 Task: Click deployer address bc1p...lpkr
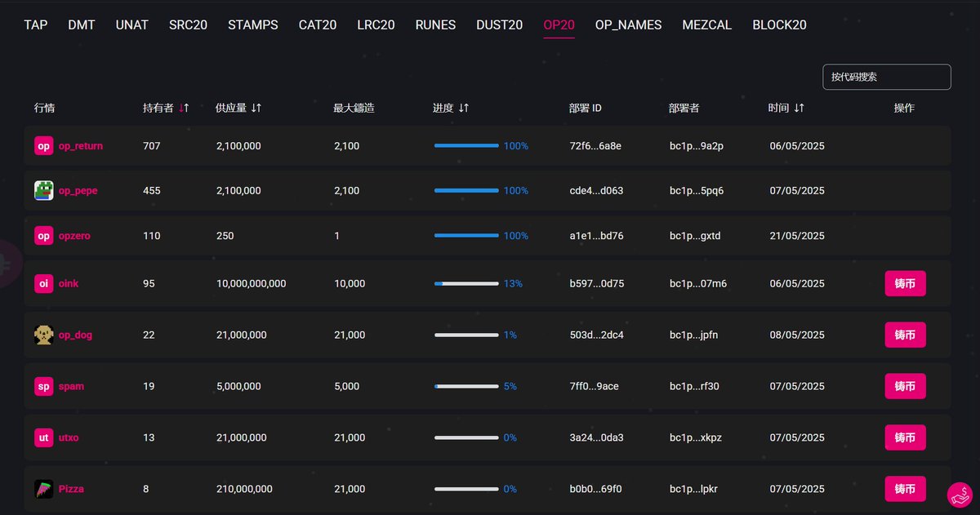pos(694,489)
